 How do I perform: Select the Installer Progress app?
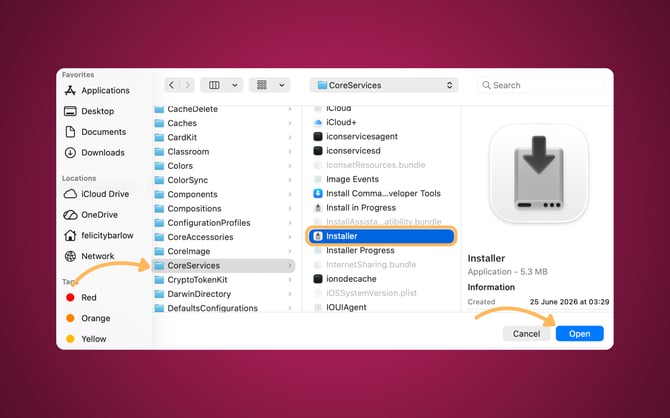tap(360, 250)
